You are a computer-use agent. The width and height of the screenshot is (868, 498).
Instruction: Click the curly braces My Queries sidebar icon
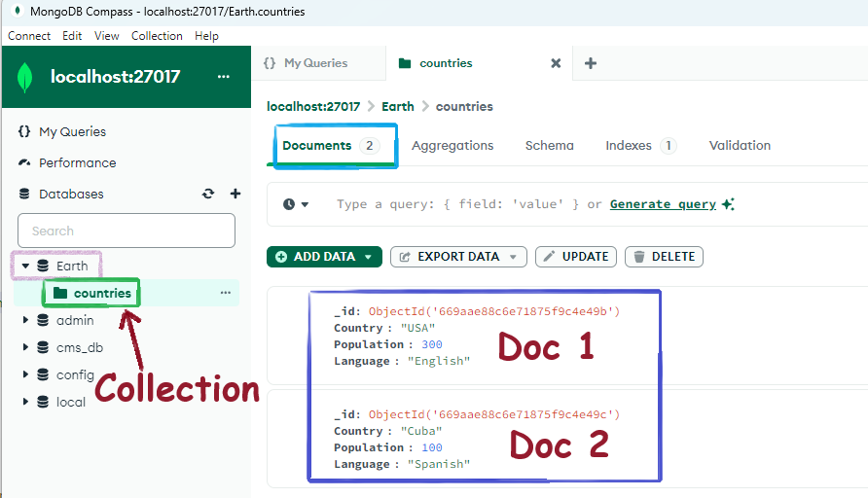pos(23,131)
